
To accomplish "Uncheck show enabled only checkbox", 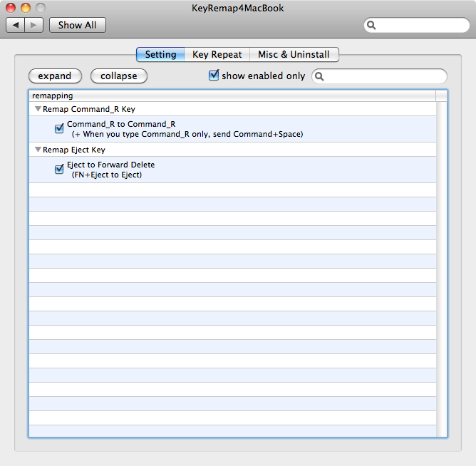I will pos(214,76).
